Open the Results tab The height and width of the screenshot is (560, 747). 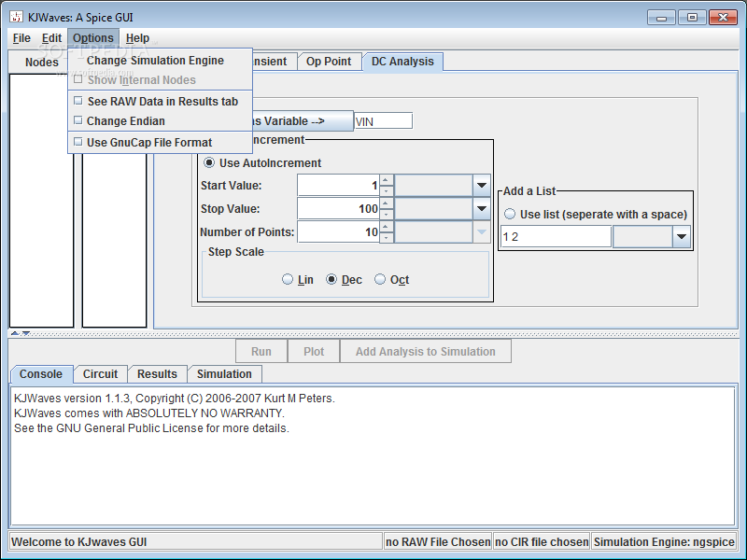(157, 374)
